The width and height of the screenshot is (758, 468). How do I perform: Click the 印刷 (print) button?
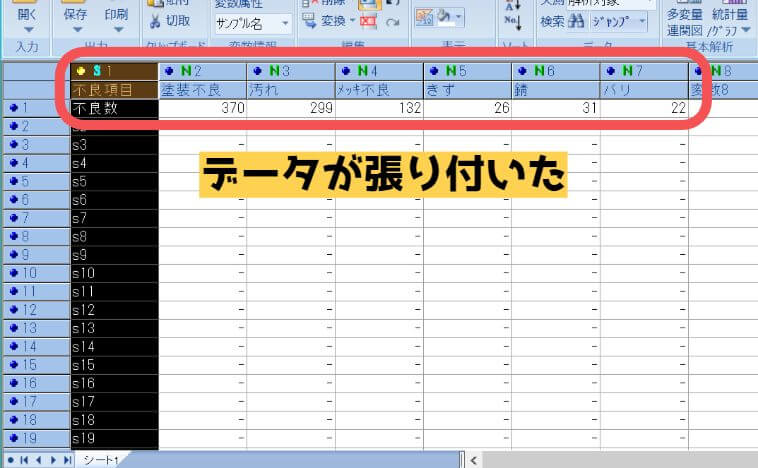(x=117, y=14)
